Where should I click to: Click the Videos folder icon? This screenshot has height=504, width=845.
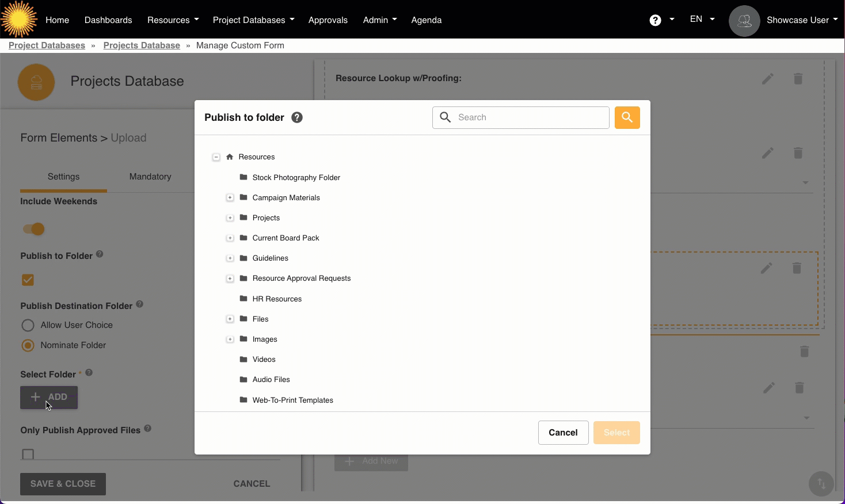click(x=243, y=360)
